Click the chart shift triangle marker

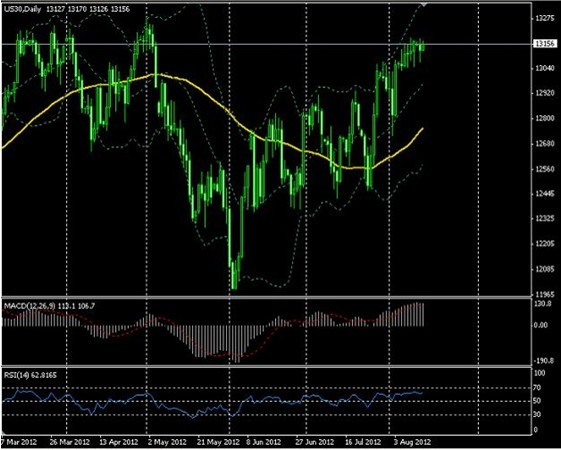tap(424, 4)
